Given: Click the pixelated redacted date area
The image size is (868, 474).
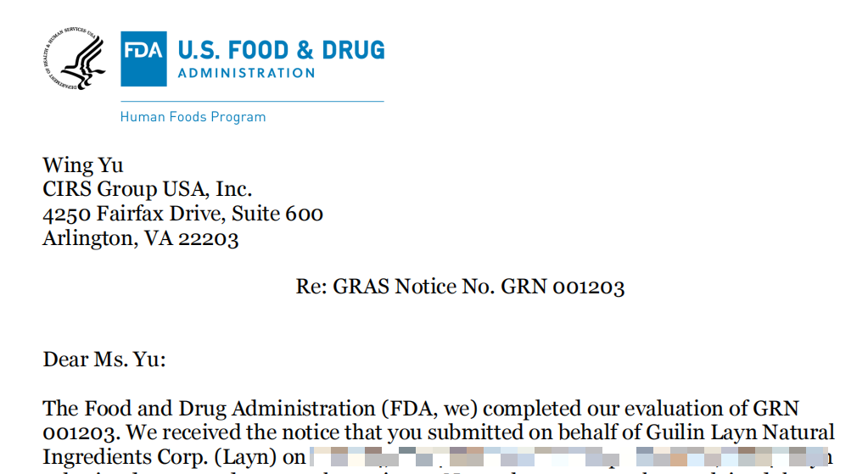Looking at the screenshot, I should 568,459.
